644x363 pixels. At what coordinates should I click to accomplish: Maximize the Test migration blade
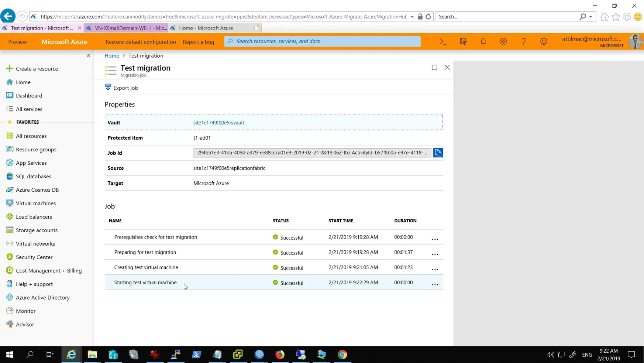click(434, 68)
